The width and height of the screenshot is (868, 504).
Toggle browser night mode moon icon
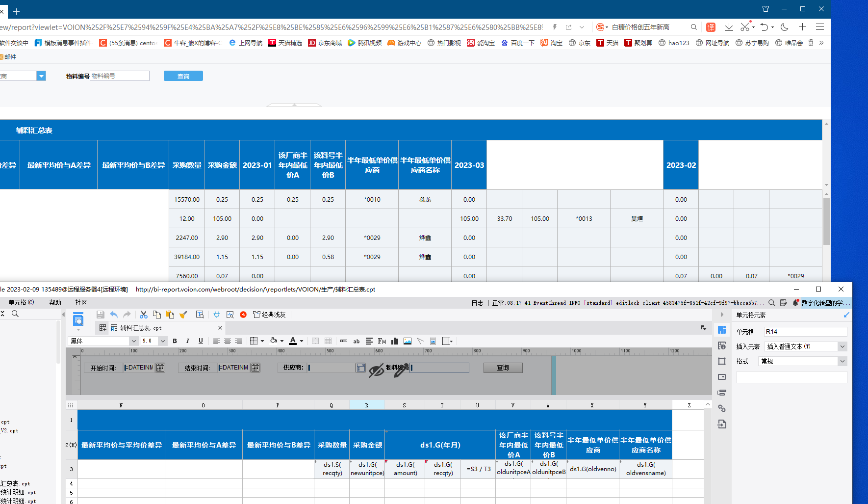(x=785, y=27)
